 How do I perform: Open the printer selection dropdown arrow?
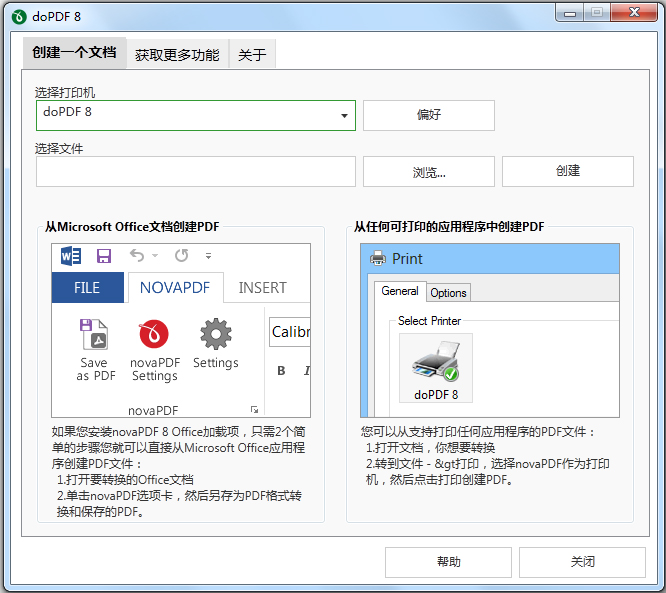coord(344,116)
